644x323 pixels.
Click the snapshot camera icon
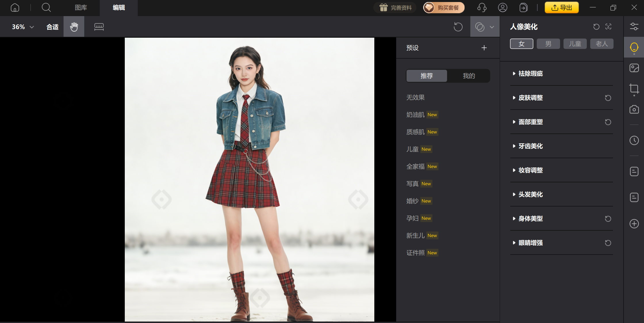634,110
